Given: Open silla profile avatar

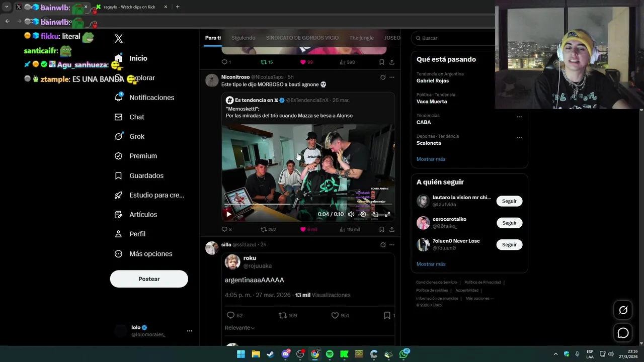Looking at the screenshot, I should [212, 248].
